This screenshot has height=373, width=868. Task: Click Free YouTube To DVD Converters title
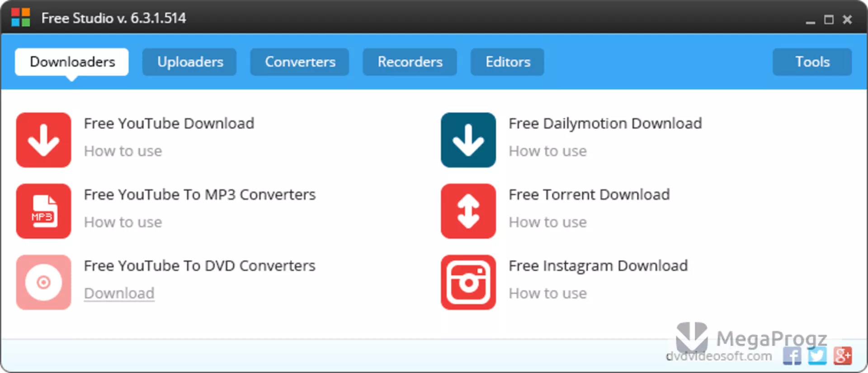[x=200, y=266]
